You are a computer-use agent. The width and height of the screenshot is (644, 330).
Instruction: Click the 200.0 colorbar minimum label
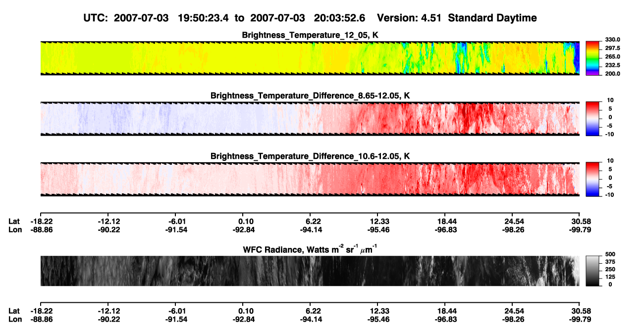tap(614, 74)
